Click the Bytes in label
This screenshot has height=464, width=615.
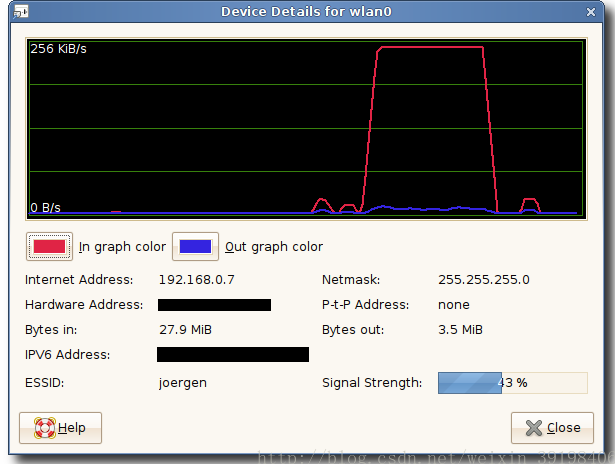point(51,330)
